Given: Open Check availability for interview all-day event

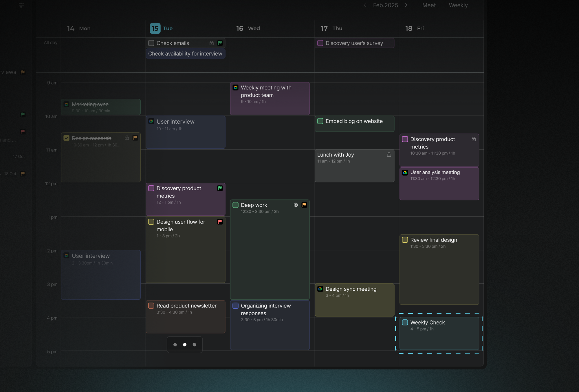Looking at the screenshot, I should point(186,54).
